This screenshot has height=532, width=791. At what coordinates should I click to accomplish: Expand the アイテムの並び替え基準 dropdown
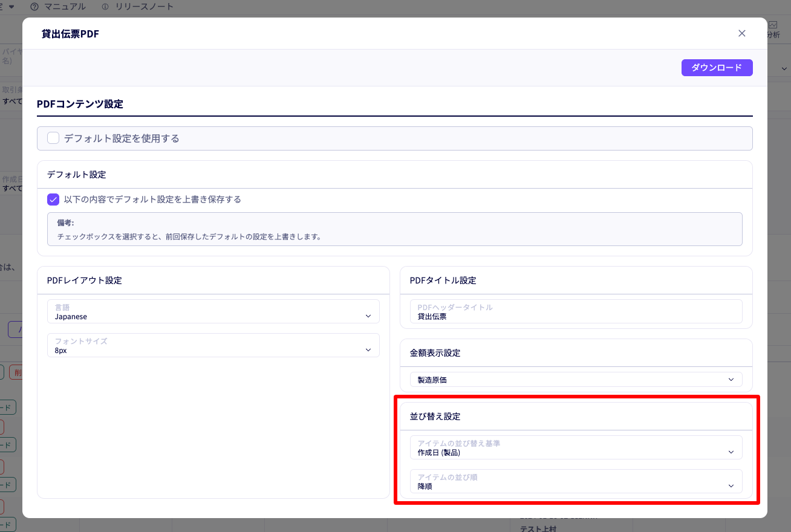coord(576,447)
